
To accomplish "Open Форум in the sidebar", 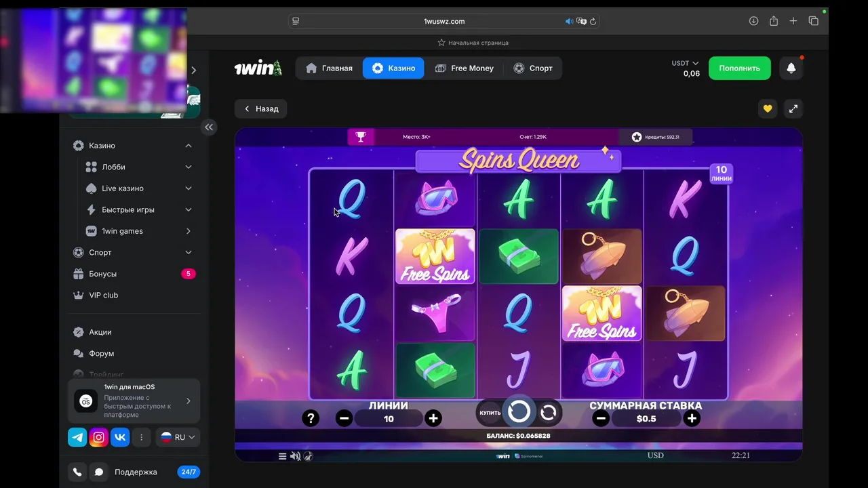I will tap(133, 353).
